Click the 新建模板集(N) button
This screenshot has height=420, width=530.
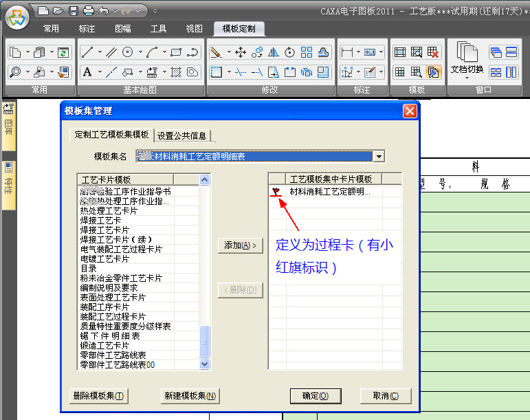click(x=190, y=396)
